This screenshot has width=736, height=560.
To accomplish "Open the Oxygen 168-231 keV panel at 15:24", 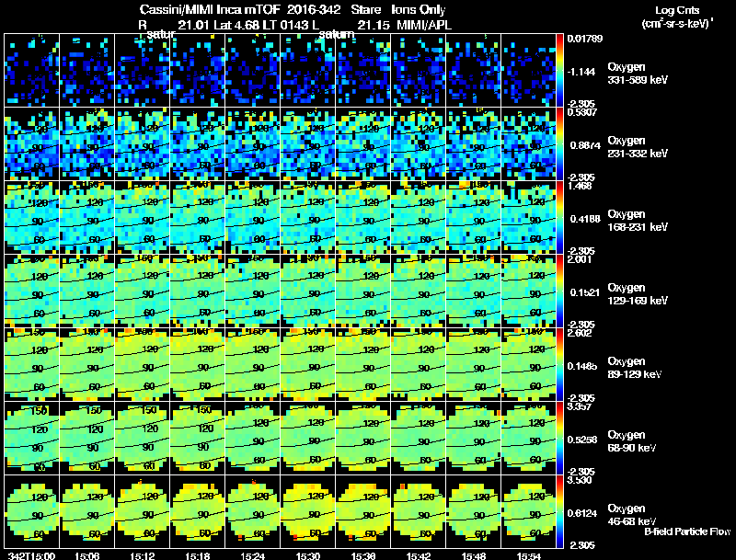I will (252, 218).
